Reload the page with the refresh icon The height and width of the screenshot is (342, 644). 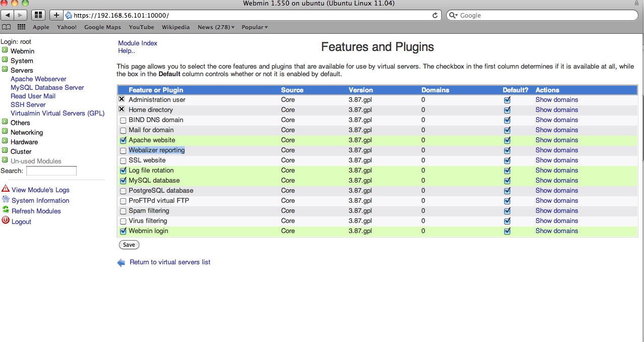(435, 15)
